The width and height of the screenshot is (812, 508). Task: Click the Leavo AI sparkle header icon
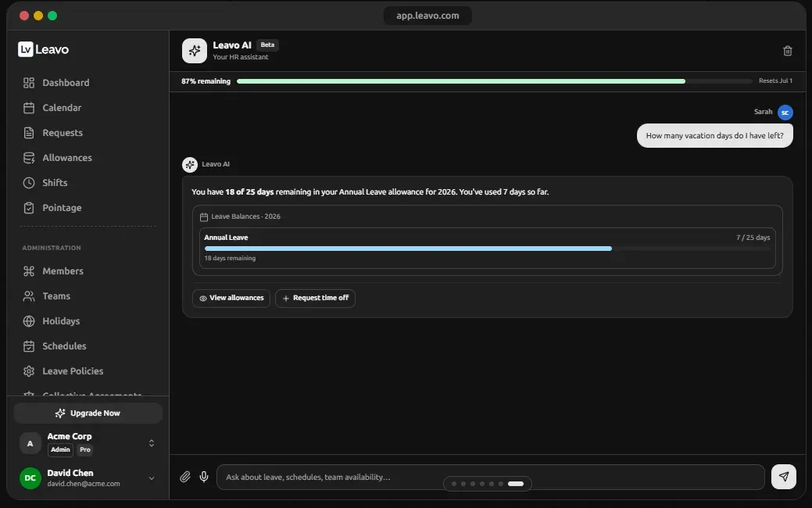click(194, 51)
